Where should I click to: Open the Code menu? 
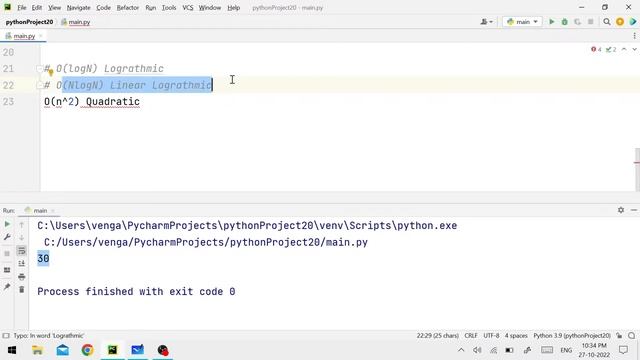tap(103, 7)
